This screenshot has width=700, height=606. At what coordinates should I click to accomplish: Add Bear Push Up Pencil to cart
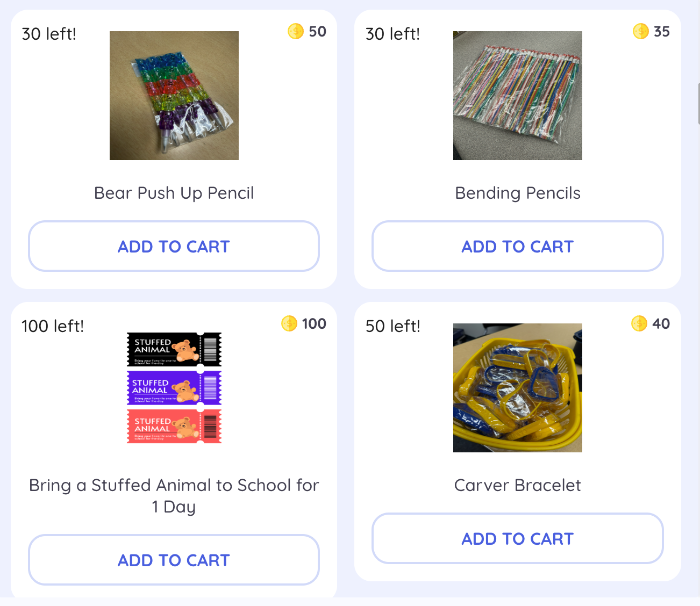pyautogui.click(x=174, y=247)
